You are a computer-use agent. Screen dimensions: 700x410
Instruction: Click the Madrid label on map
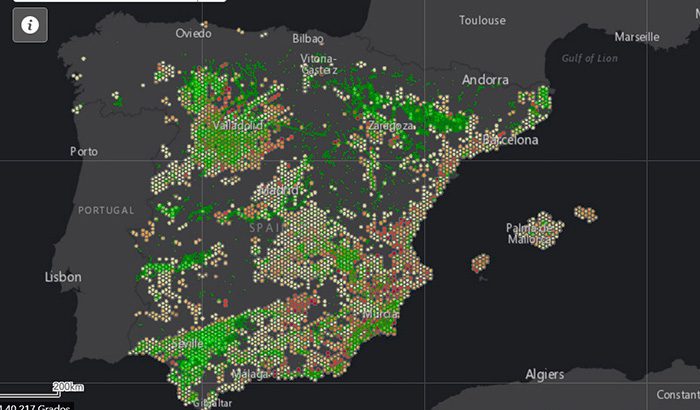point(278,189)
